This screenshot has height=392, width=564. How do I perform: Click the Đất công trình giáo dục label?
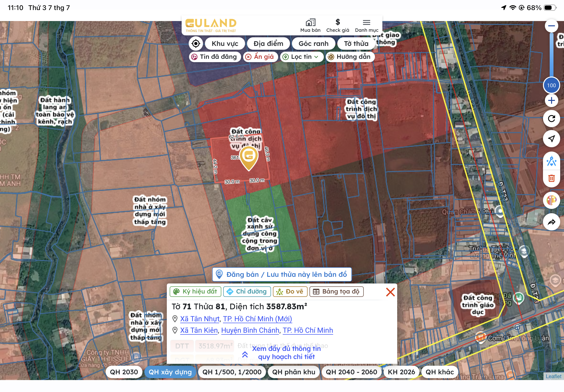pos(477,305)
